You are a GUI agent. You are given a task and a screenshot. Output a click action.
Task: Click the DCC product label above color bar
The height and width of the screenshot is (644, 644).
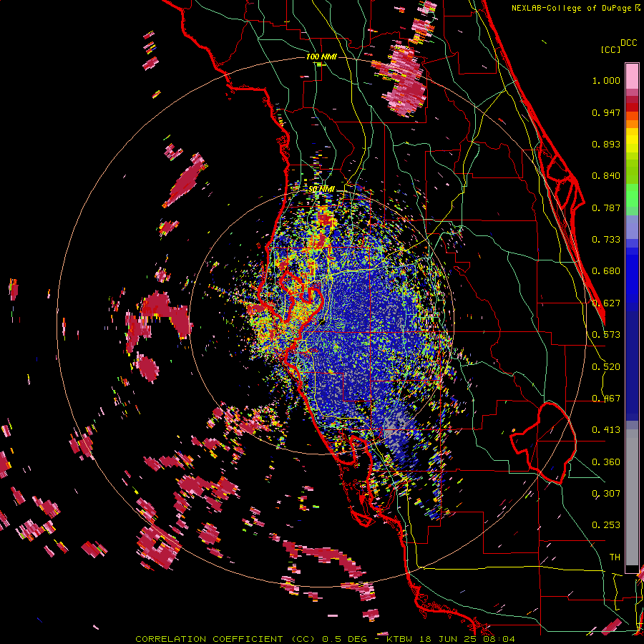(x=628, y=43)
